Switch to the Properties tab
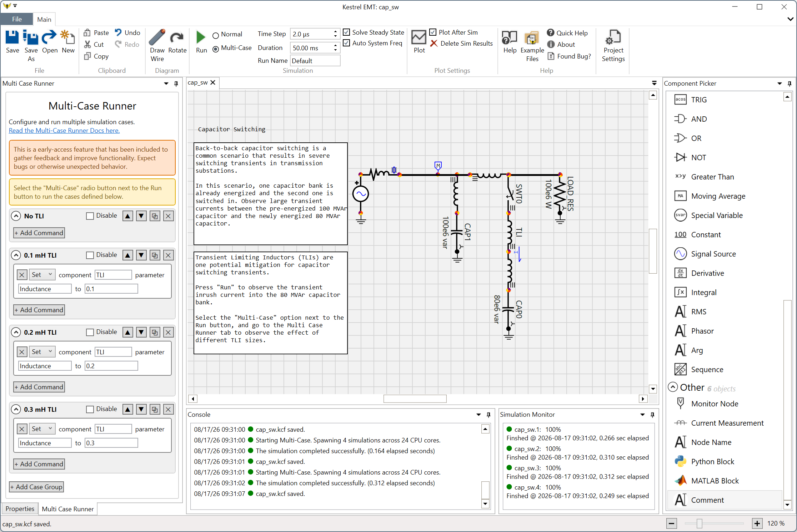797x532 pixels. [20, 508]
